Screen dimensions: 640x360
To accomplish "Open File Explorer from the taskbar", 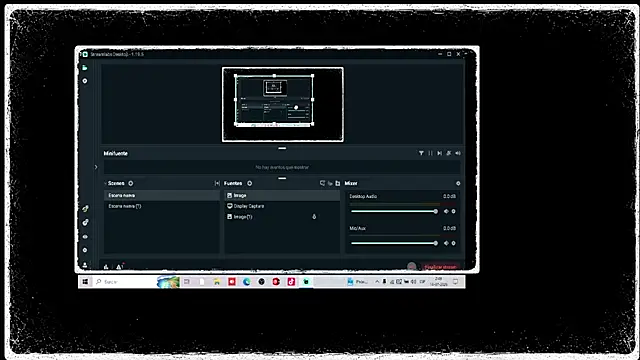I will click(x=217, y=282).
